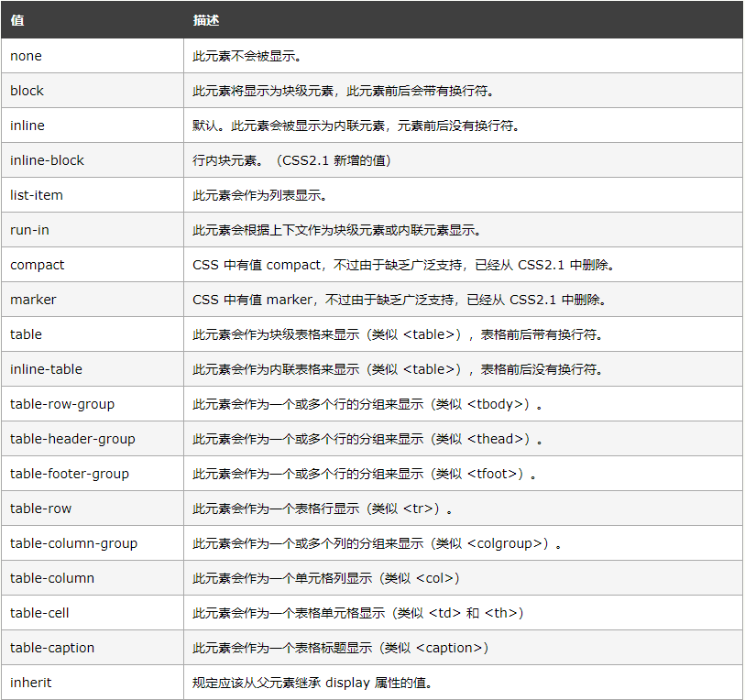Click the description mentioning <colgroup>
745x700 pixels.
pyautogui.click(x=378, y=543)
